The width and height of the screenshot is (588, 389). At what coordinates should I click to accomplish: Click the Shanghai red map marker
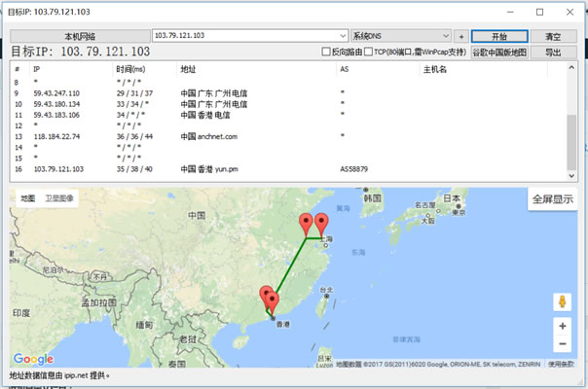(321, 223)
